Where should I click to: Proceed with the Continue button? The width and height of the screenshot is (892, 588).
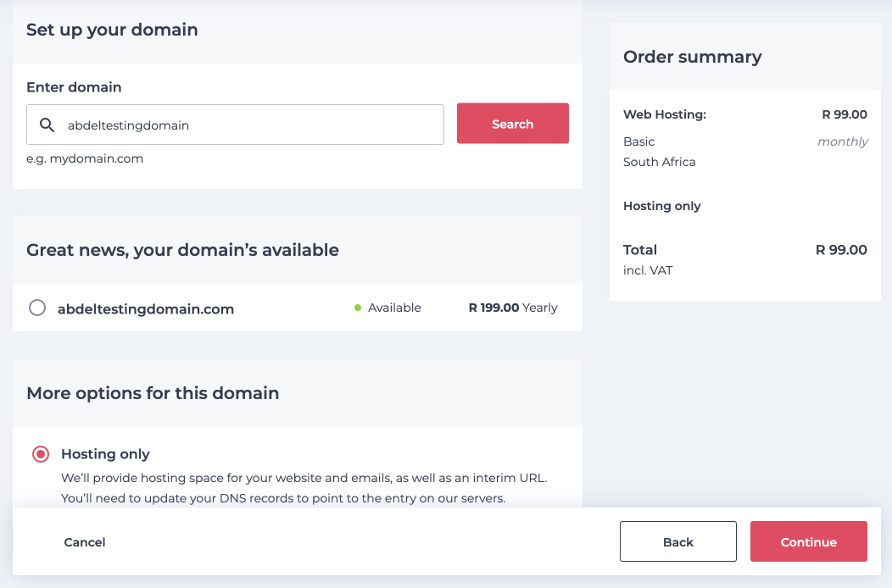click(808, 541)
